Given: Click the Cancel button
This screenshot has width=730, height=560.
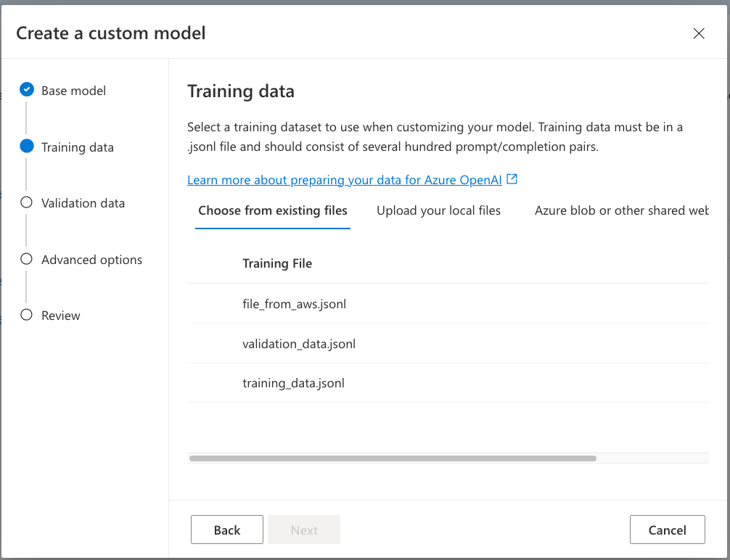Looking at the screenshot, I should 667,529.
